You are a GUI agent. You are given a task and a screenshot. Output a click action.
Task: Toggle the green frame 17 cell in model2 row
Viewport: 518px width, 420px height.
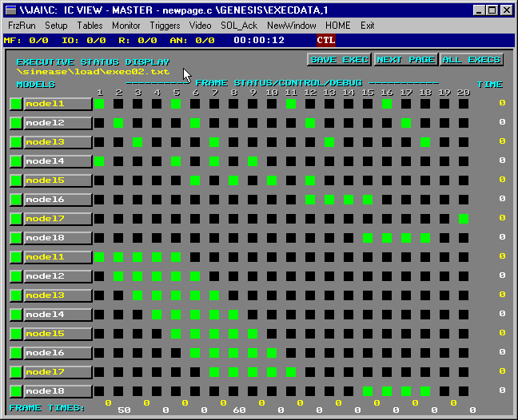[x=406, y=123]
